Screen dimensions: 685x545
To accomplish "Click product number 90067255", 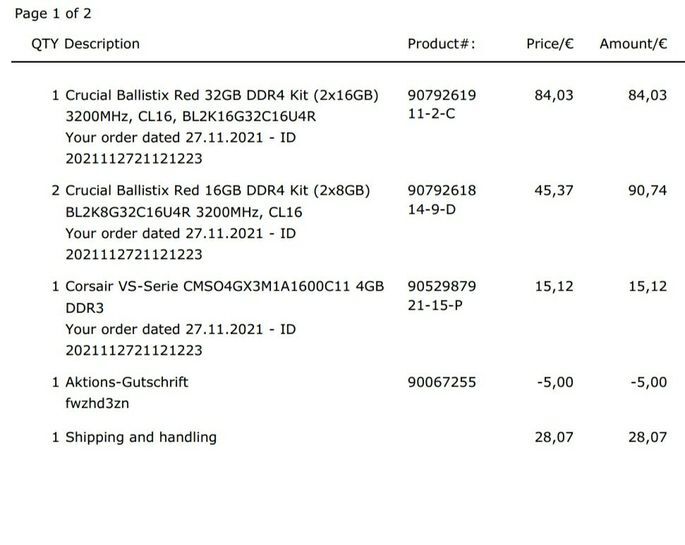I will [442, 382].
